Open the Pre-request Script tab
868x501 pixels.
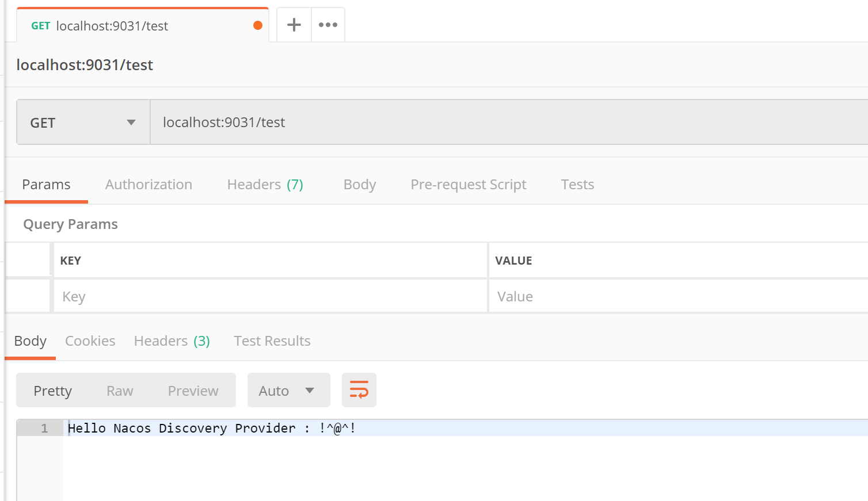pyautogui.click(x=469, y=185)
